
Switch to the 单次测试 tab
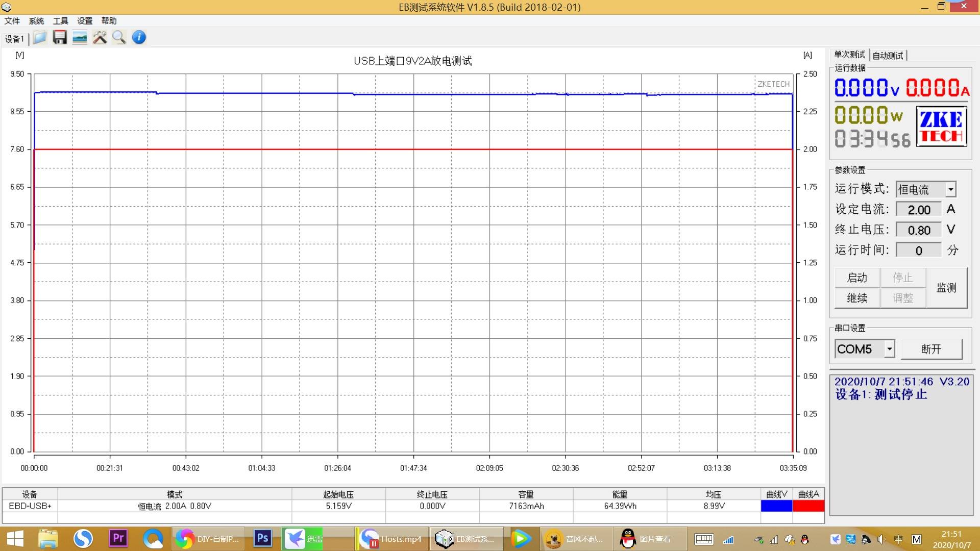[849, 55]
